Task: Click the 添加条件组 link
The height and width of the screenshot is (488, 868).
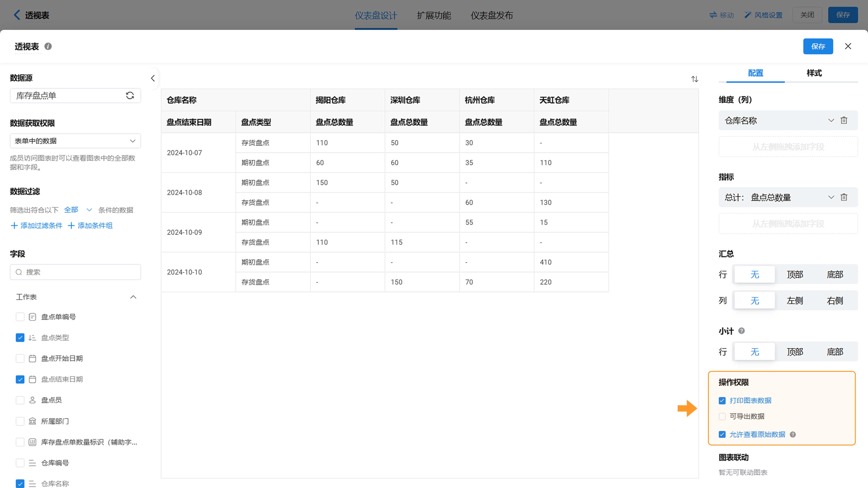Action: tap(90, 225)
